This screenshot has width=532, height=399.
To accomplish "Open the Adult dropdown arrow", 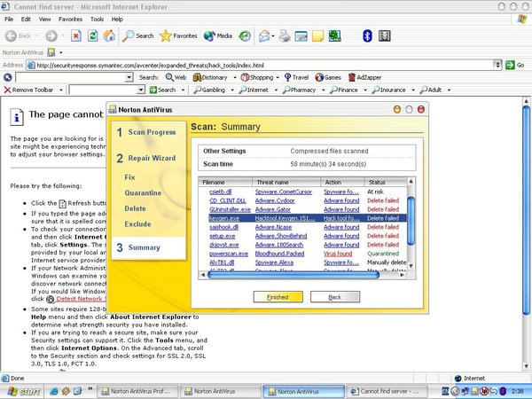I will pyautogui.click(x=449, y=90).
